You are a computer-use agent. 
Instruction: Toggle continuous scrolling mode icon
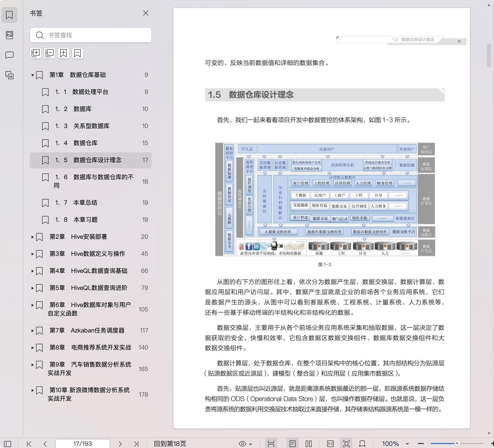(x=271, y=444)
